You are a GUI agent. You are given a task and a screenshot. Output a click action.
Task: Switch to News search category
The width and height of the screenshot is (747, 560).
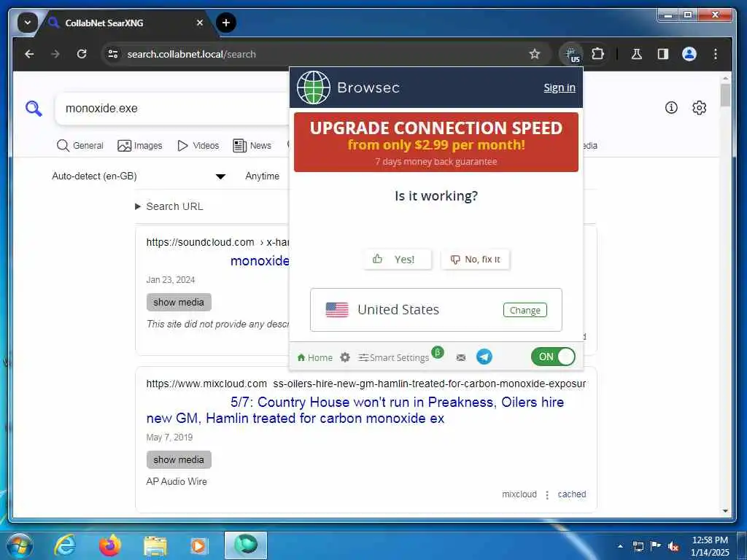pyautogui.click(x=252, y=146)
